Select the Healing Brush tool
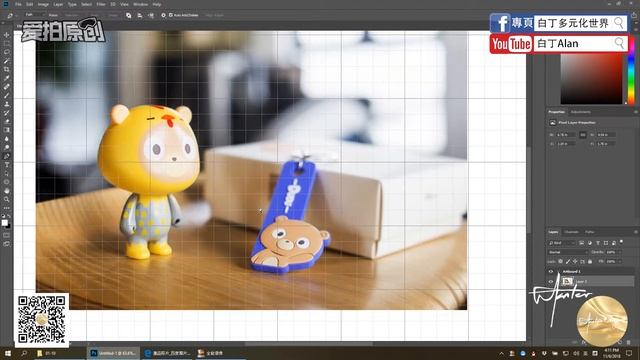 [7, 87]
